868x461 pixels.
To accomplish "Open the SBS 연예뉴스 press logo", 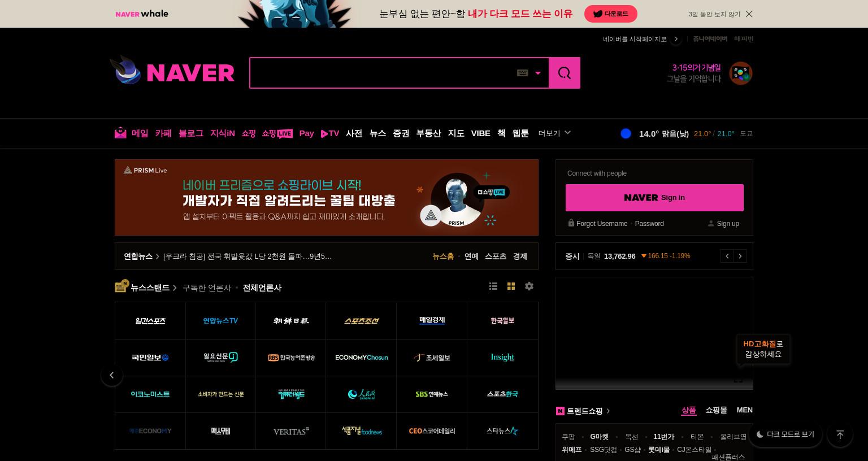I will click(432, 394).
